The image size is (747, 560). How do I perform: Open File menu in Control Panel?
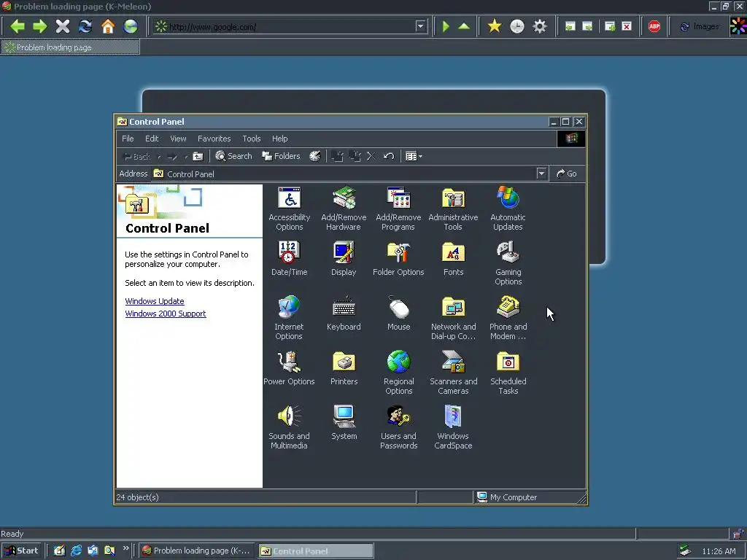point(128,139)
